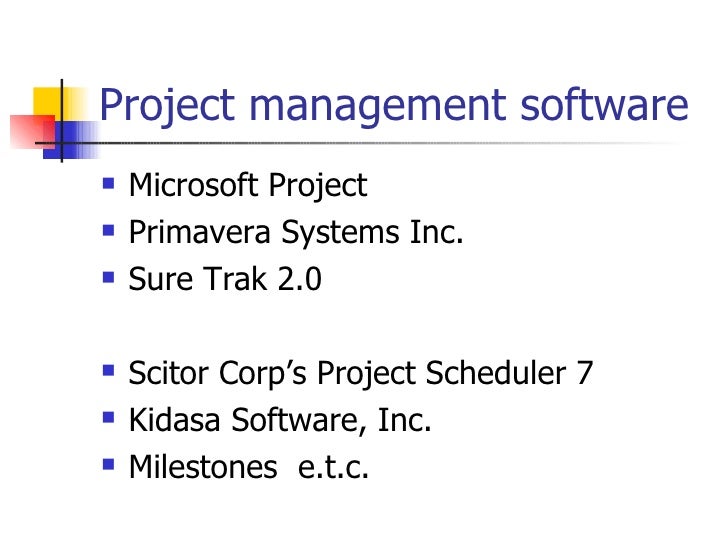The height and width of the screenshot is (546, 728).
Task: Click the word 'e.t.c.' in last bullet
Action: (x=333, y=467)
